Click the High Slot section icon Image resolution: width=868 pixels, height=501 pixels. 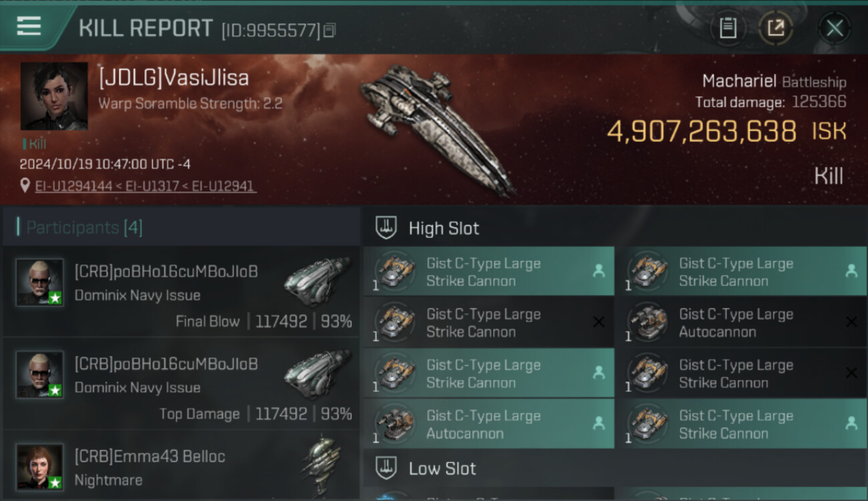click(387, 228)
